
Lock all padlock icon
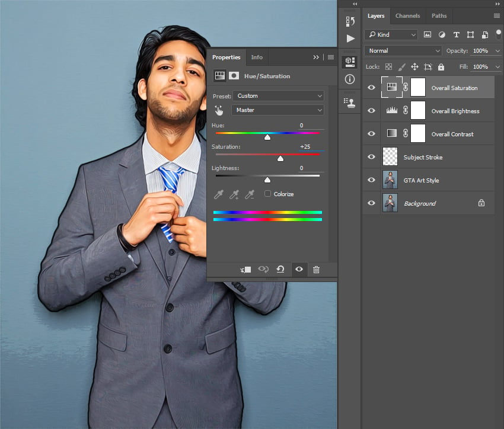441,67
